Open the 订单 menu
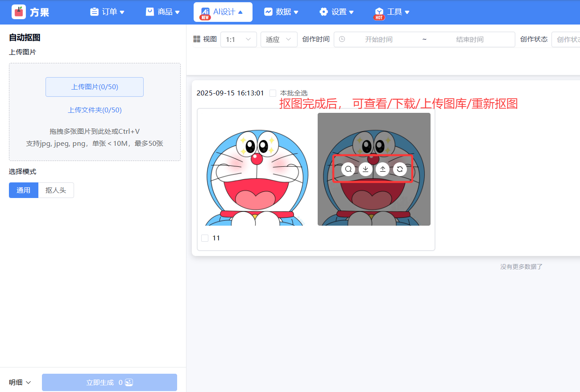The width and height of the screenshot is (580, 392). pos(107,12)
